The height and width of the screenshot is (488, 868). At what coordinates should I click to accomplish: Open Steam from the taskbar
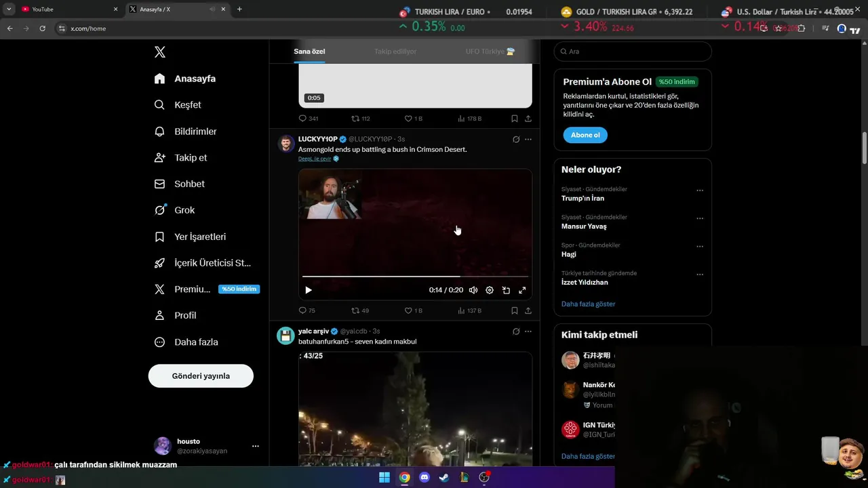coord(443,477)
